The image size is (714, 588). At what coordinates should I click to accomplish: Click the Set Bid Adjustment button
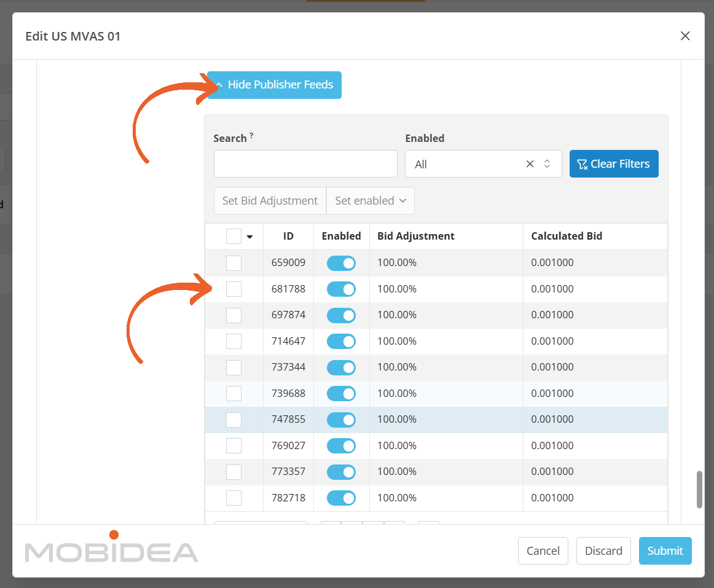tap(270, 201)
